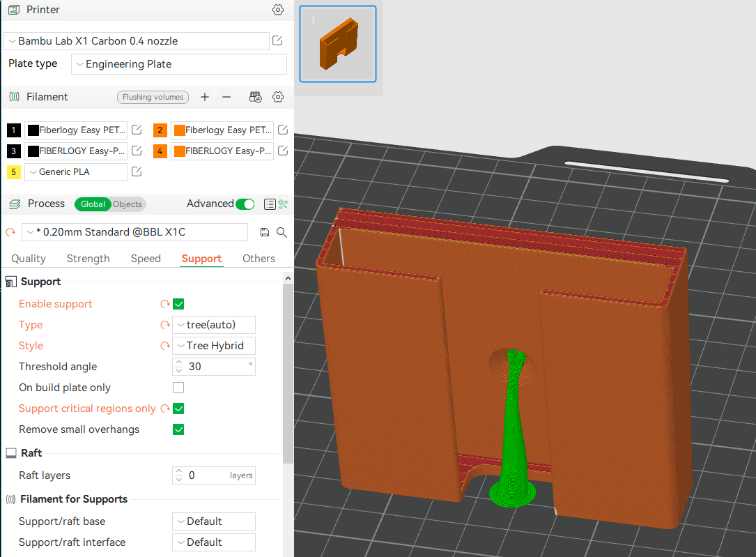Reset support Style to default value

click(165, 346)
